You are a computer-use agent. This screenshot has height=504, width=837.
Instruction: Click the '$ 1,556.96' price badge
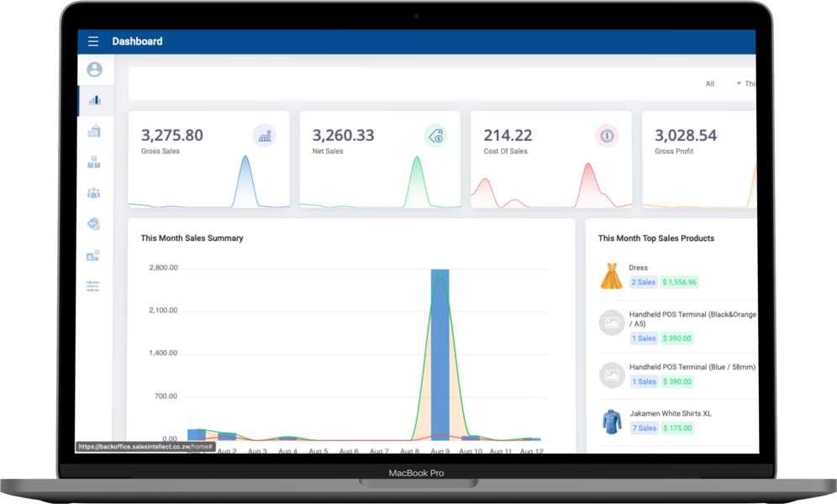tap(679, 283)
